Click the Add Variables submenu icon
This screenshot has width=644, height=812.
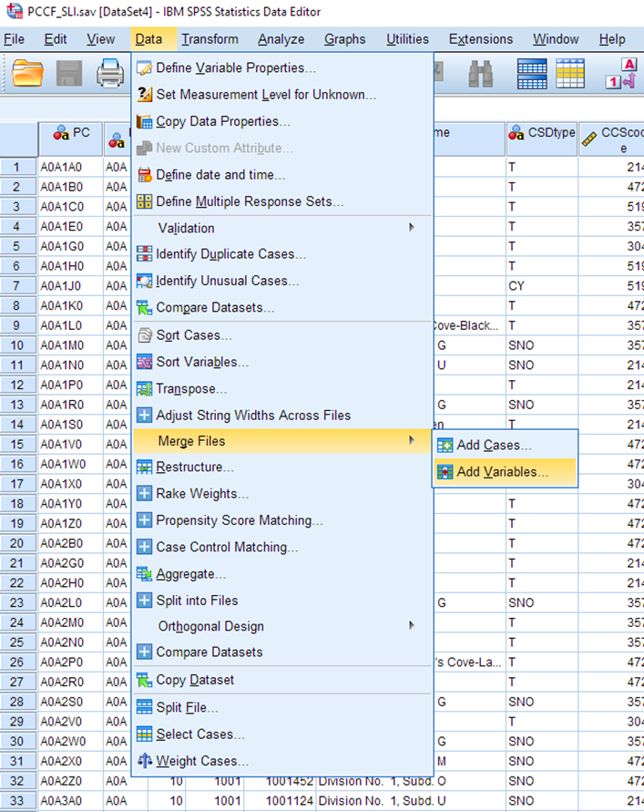[x=445, y=472]
